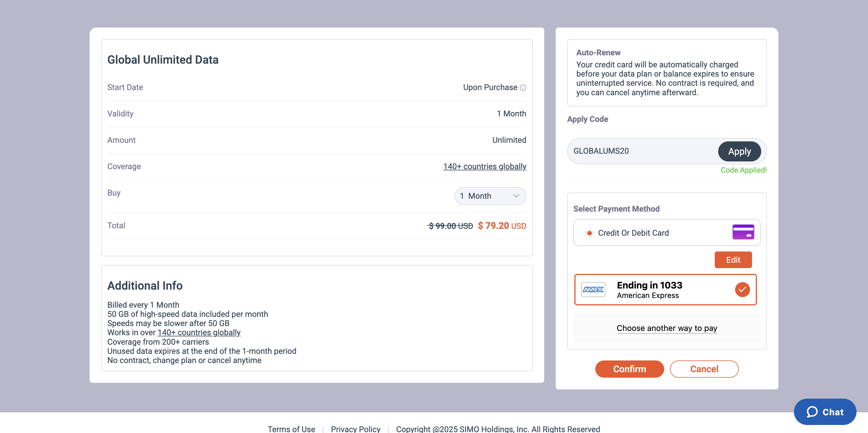The width and height of the screenshot is (868, 433).
Task: Click the discounted total $ 79.20 USD
Action: (x=502, y=226)
